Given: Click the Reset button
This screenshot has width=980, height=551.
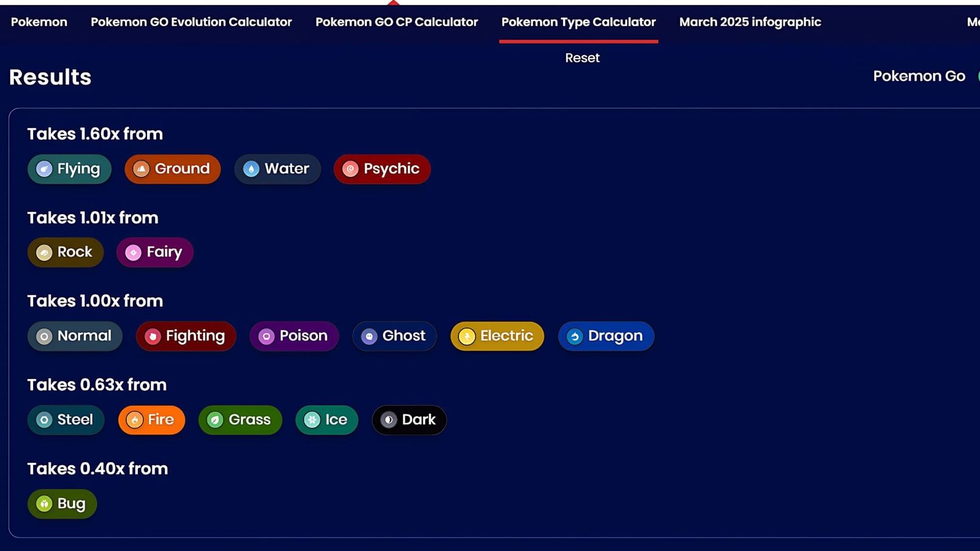Looking at the screenshot, I should [x=582, y=58].
